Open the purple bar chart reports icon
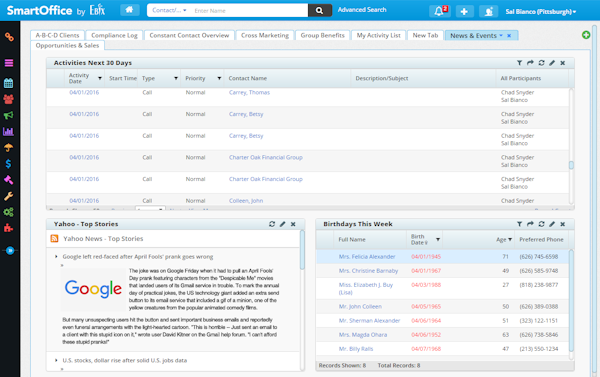600x377 pixels. coord(8,131)
